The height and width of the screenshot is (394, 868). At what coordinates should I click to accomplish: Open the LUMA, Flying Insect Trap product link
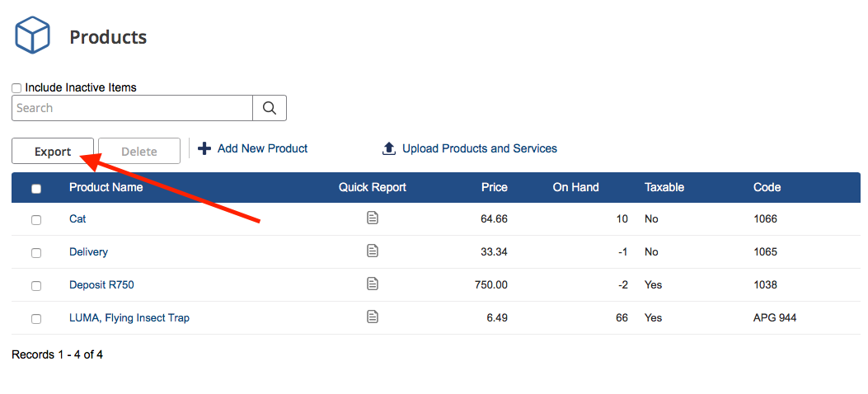tap(129, 318)
